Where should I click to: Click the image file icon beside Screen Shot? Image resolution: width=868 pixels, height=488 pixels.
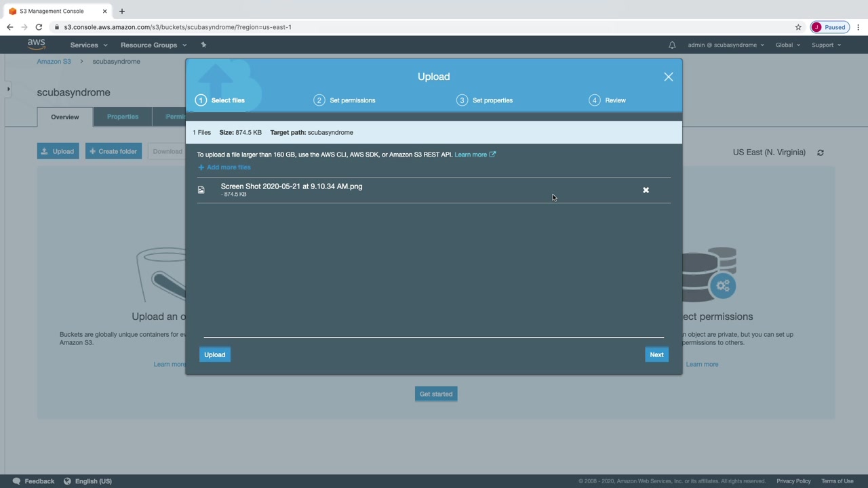pyautogui.click(x=201, y=190)
